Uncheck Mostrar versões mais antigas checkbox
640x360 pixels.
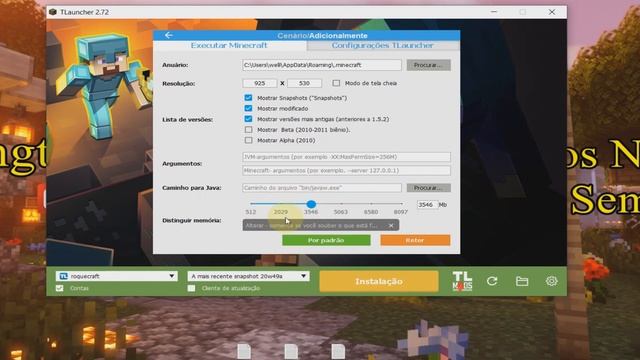(x=248, y=119)
